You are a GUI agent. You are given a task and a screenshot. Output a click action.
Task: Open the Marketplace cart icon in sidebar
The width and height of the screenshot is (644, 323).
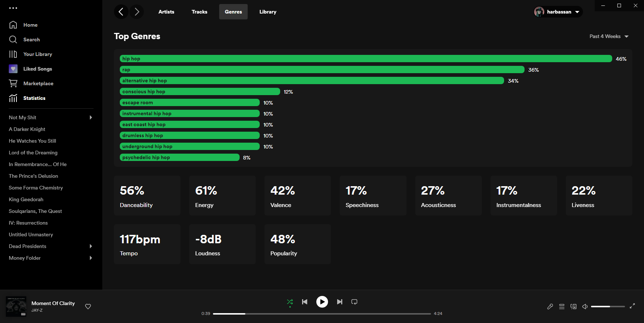(x=13, y=83)
